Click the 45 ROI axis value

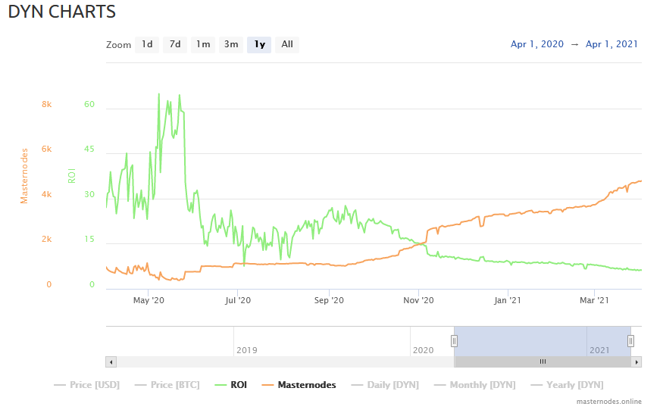click(89, 149)
